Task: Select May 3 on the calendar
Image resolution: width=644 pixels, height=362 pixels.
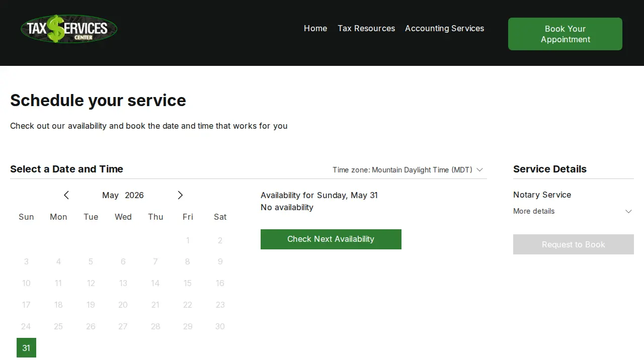Action: (x=26, y=261)
